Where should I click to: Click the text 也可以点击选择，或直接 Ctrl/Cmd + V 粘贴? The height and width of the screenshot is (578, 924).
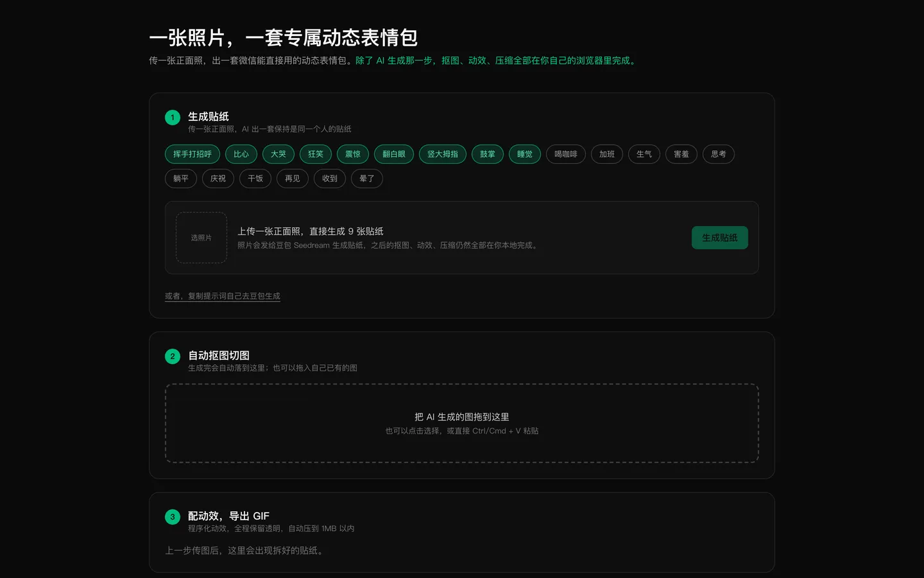tap(462, 431)
